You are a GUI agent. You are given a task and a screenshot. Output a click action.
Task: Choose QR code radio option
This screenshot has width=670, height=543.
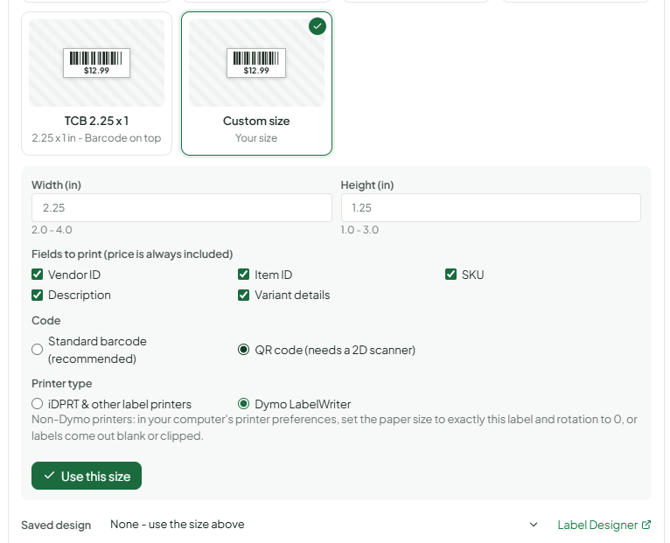click(x=244, y=349)
